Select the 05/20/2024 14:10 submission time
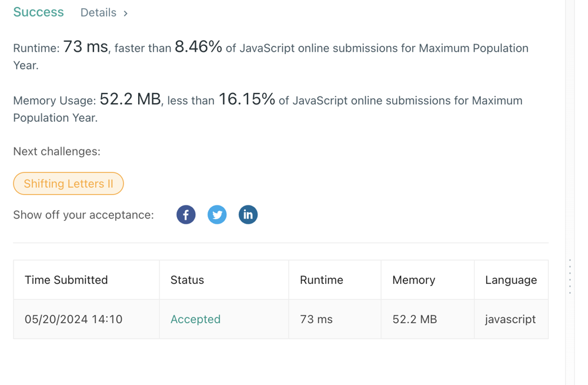 [73, 319]
